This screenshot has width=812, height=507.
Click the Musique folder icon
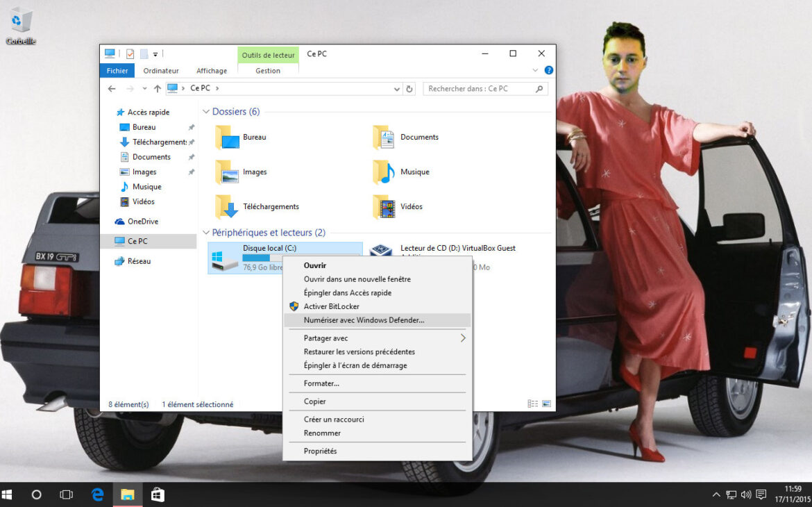coord(384,172)
